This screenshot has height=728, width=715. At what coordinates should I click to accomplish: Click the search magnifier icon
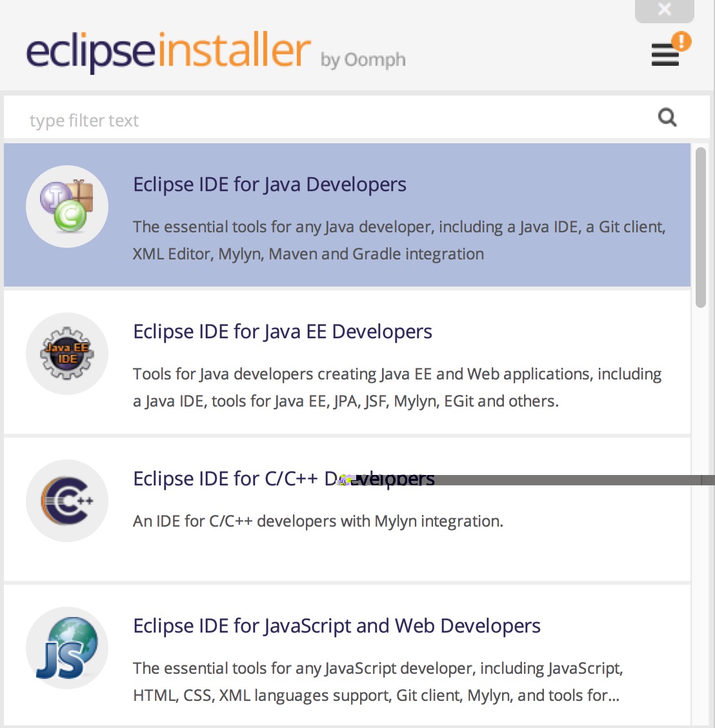pos(667,117)
